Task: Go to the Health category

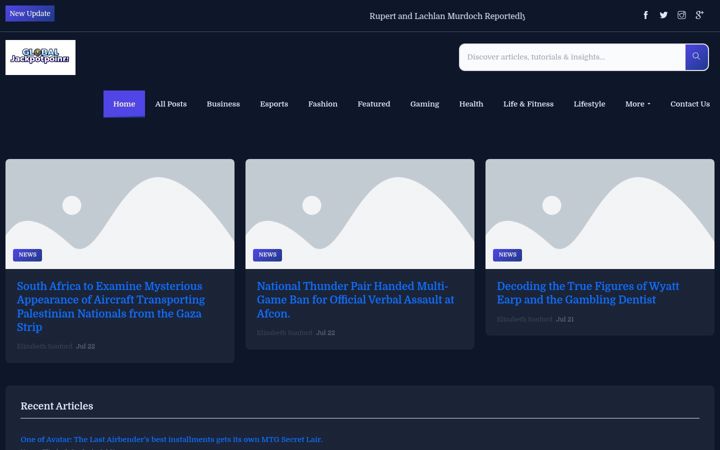Action: (x=471, y=104)
